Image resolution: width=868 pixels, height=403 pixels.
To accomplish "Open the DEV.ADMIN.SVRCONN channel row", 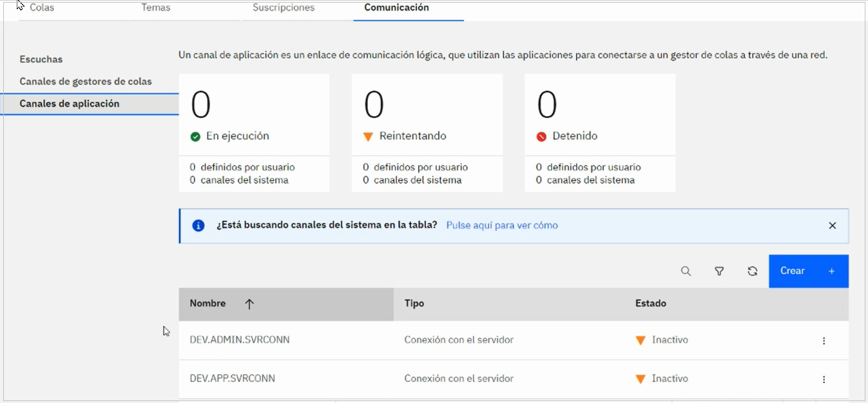I will click(240, 340).
